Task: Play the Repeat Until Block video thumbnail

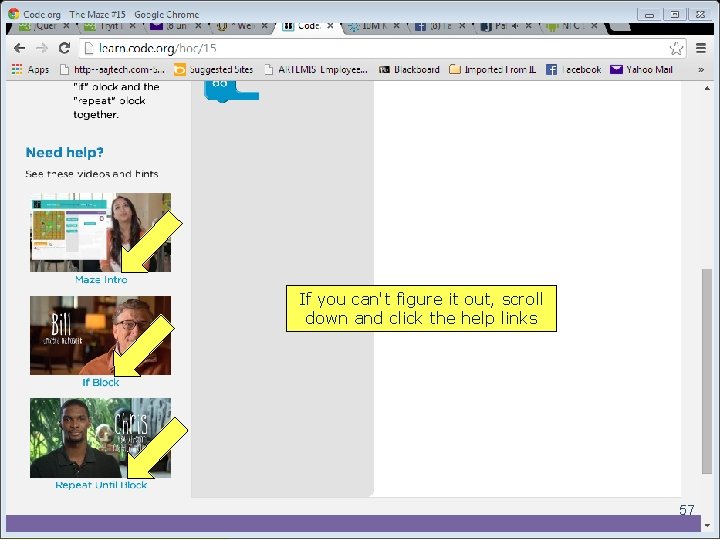Action: (x=101, y=438)
